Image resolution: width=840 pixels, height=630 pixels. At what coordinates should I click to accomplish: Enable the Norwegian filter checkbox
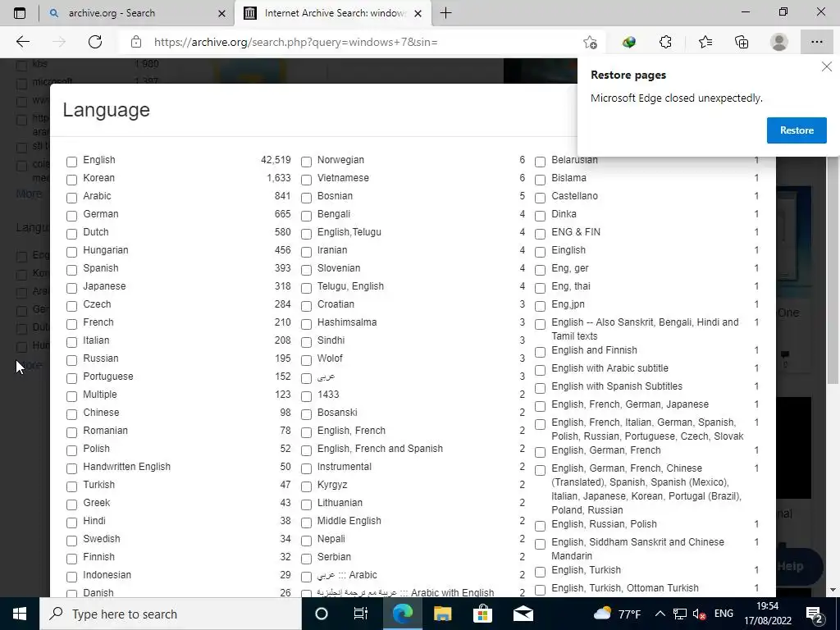[x=307, y=162]
